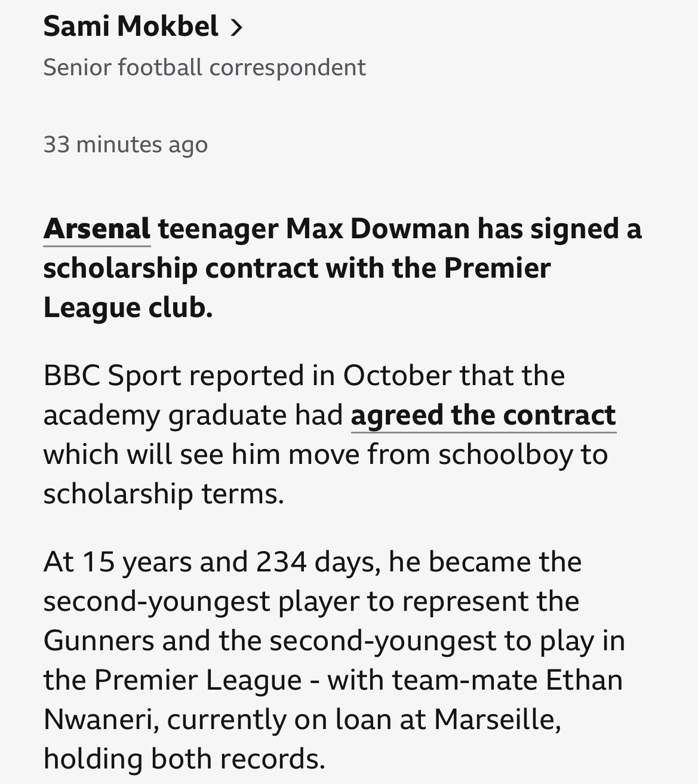The width and height of the screenshot is (698, 784).
Task: Click the word Marseille
Action: [497, 720]
